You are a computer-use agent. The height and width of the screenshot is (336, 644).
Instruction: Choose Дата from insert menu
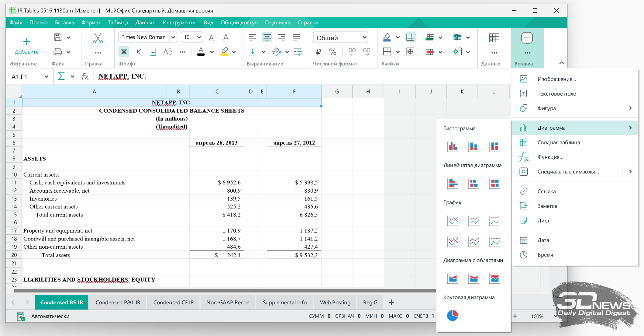click(575, 240)
